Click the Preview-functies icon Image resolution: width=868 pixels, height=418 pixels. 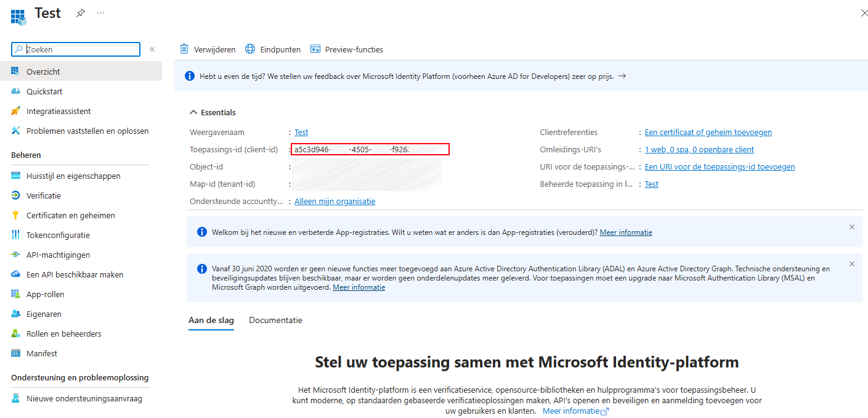[315, 49]
